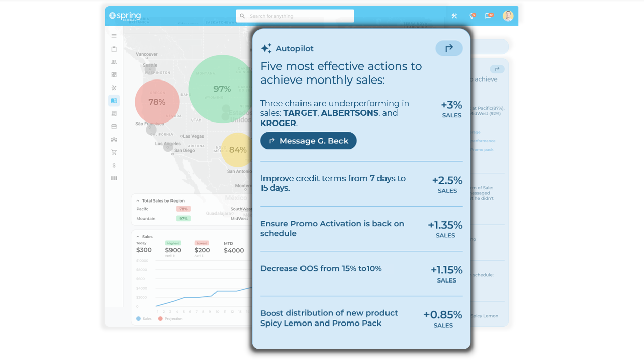Click the SouthWest region label
This screenshot has height=362, width=644.
tap(241, 209)
